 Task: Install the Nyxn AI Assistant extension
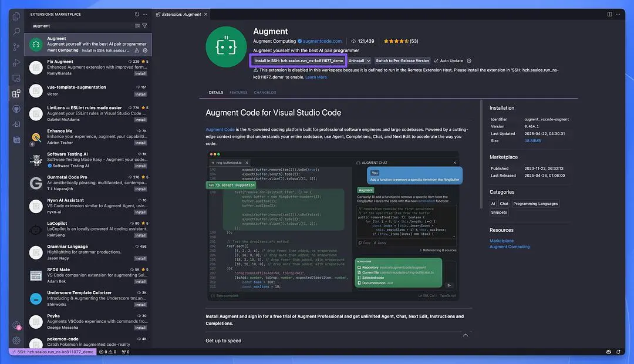click(x=140, y=212)
